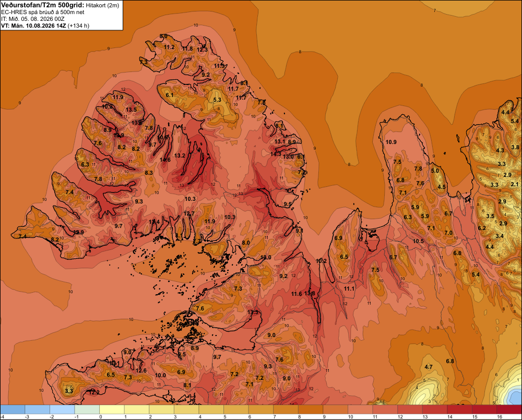Click the '8.3' temperature value
522x420 pixels.
coord(148,173)
